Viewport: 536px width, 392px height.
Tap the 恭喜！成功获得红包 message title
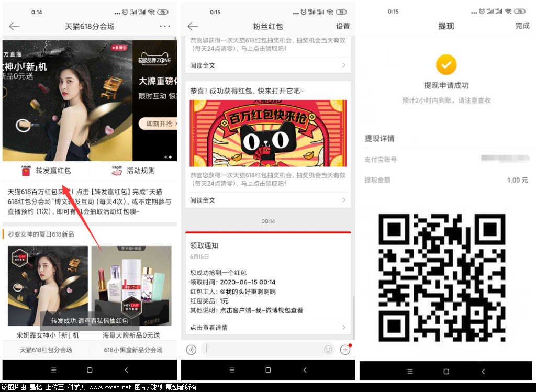pyautogui.click(x=247, y=91)
